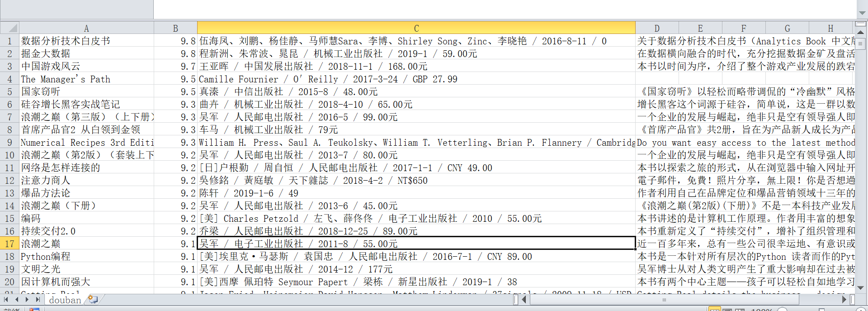The image size is (868, 311).
Task: Select cell with 数据分析技术白皮书
Action: tap(86, 41)
